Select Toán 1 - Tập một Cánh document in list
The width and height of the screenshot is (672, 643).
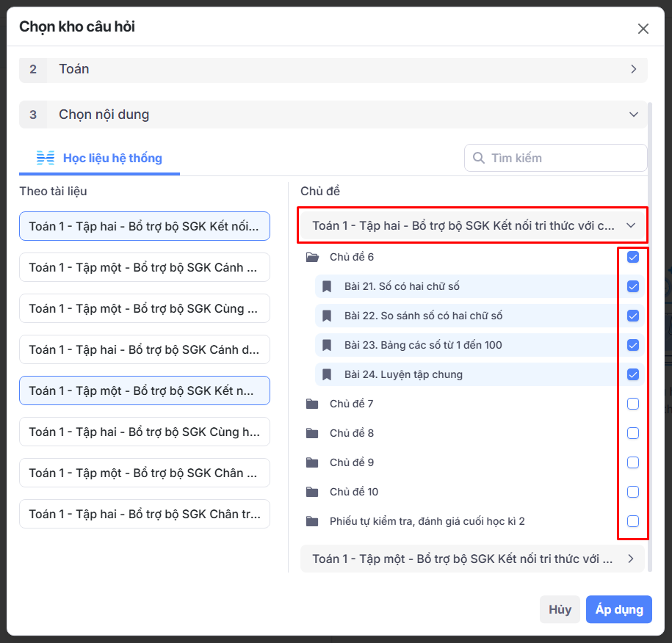pos(145,267)
